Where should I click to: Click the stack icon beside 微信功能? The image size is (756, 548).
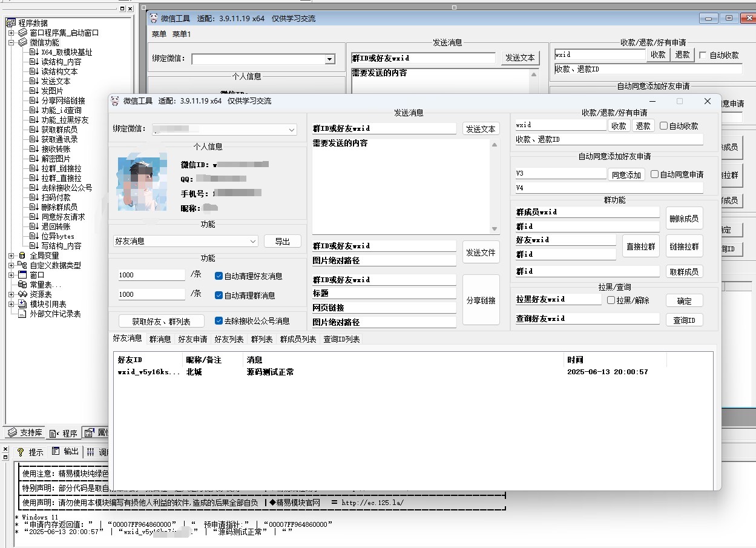[x=22, y=42]
